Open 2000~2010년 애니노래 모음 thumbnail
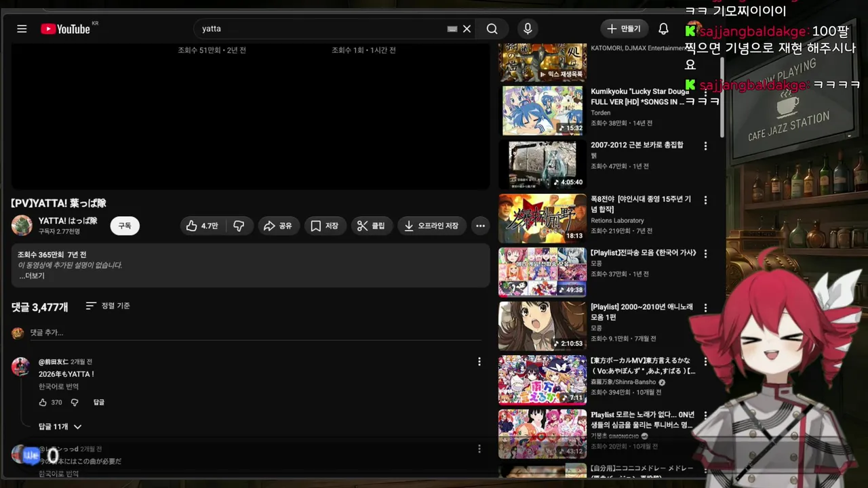This screenshot has width=868, height=488. pos(542,326)
